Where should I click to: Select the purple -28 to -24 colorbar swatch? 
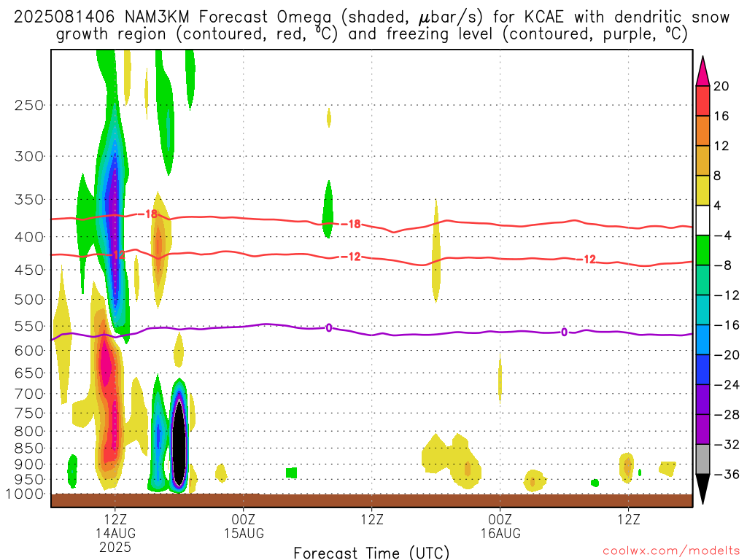point(703,400)
